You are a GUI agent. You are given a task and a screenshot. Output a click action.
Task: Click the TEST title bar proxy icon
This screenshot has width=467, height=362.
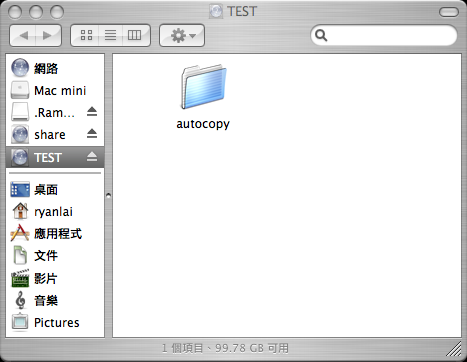tap(216, 11)
